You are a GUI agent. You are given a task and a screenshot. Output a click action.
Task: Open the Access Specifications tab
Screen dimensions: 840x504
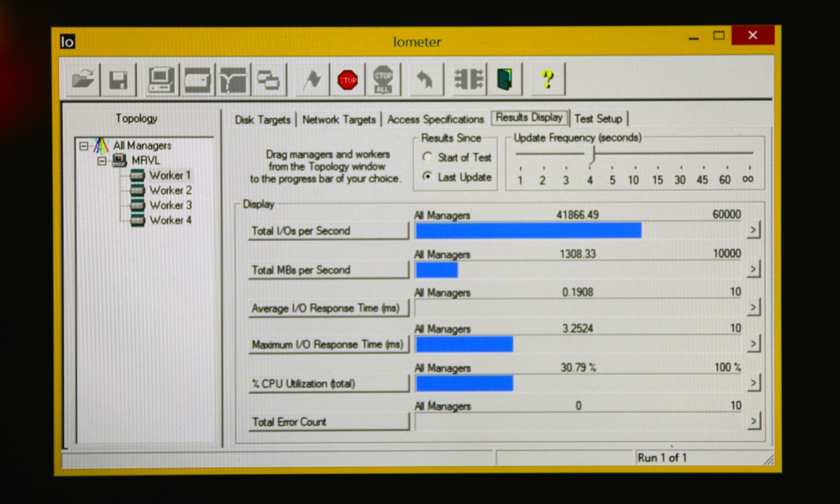pos(435,119)
